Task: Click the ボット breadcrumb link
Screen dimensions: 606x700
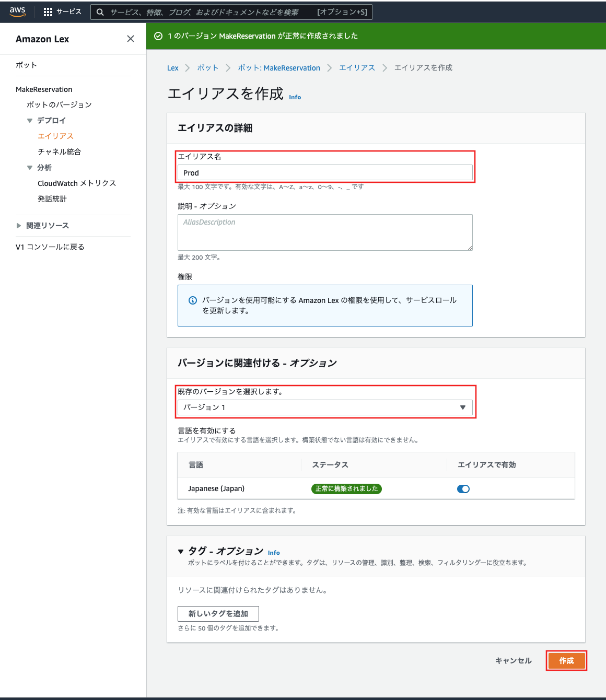Action: click(x=208, y=68)
